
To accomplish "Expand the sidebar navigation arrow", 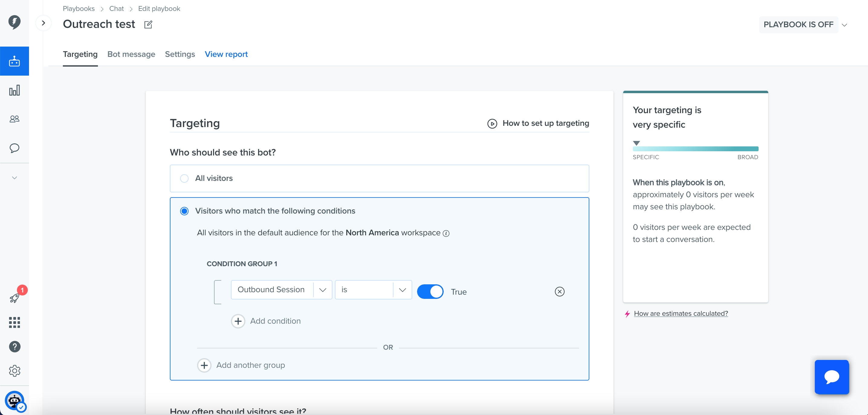I will point(44,23).
